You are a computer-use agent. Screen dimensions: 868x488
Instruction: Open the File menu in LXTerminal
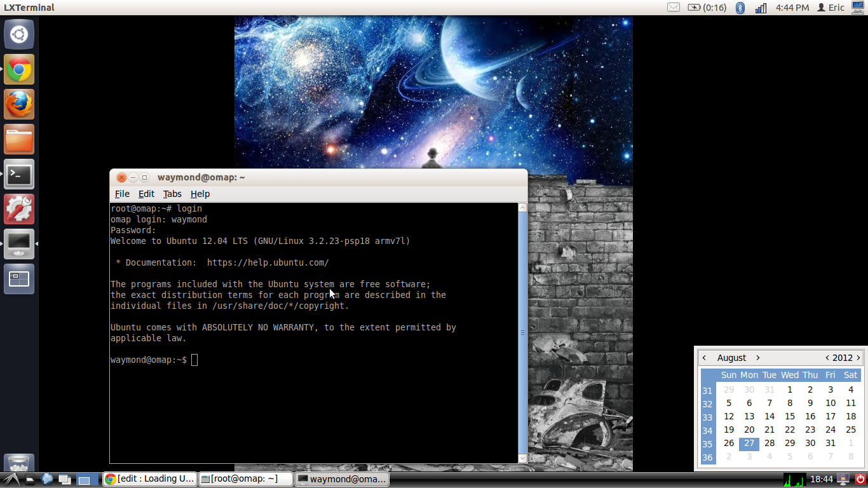121,194
